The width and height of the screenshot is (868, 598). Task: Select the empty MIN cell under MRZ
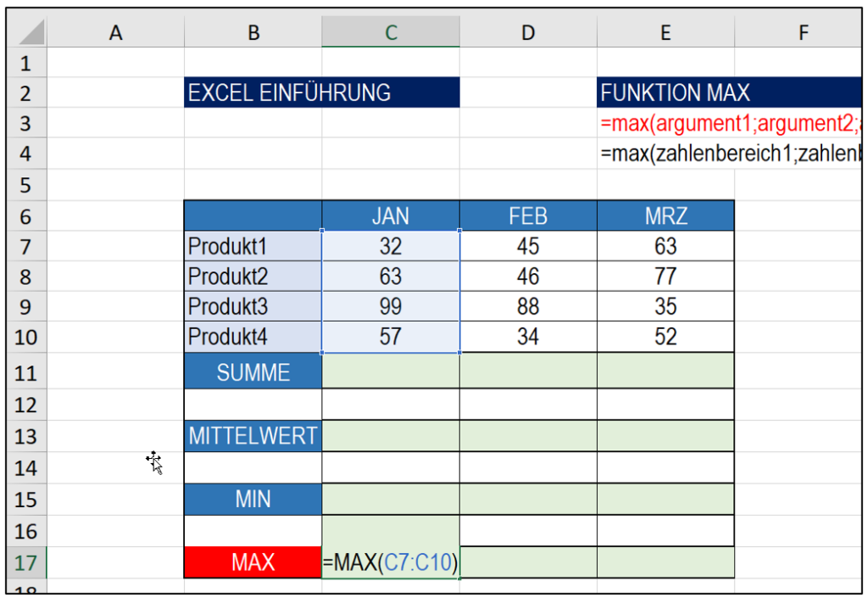pyautogui.click(x=665, y=500)
